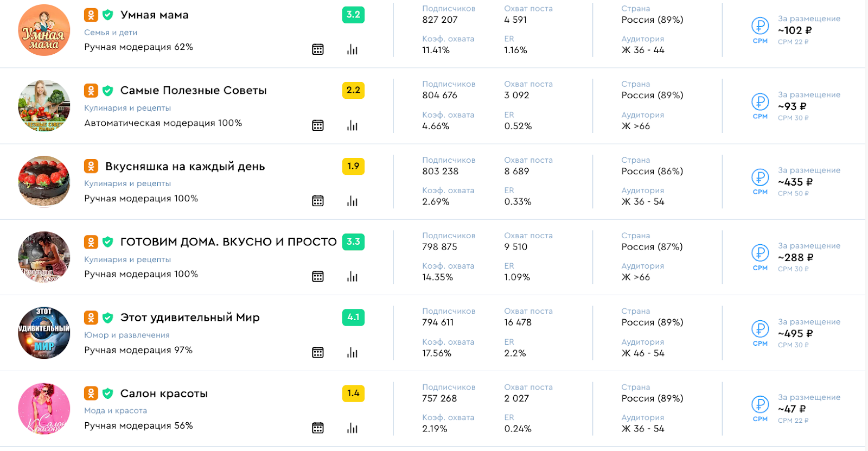868x451 pixels.
Task: Open the Умная мама channel title
Action: (x=154, y=15)
